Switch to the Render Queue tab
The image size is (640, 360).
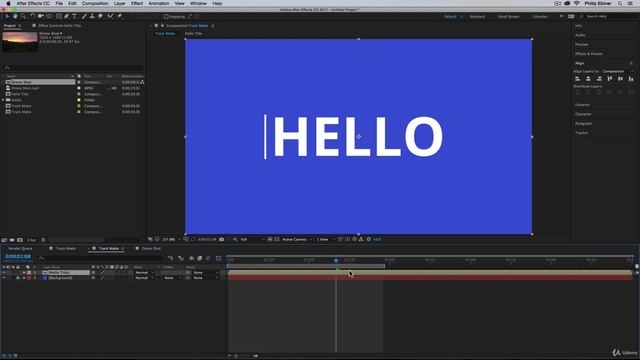click(20, 248)
